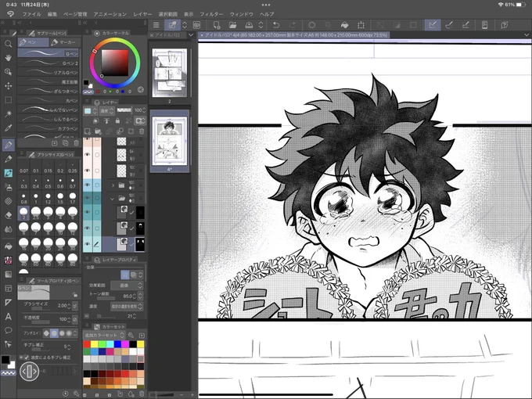This screenshot has height=399, width=532.
Task: Switch to the マーカー sub tool tab
Action: (x=64, y=42)
